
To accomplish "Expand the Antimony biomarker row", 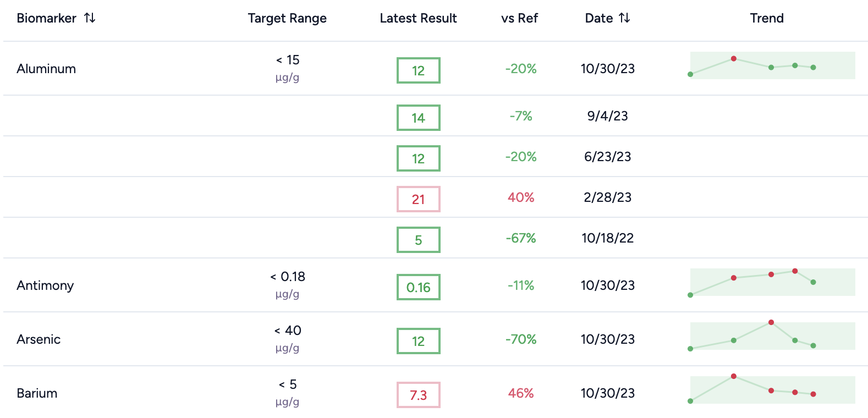I will click(45, 285).
